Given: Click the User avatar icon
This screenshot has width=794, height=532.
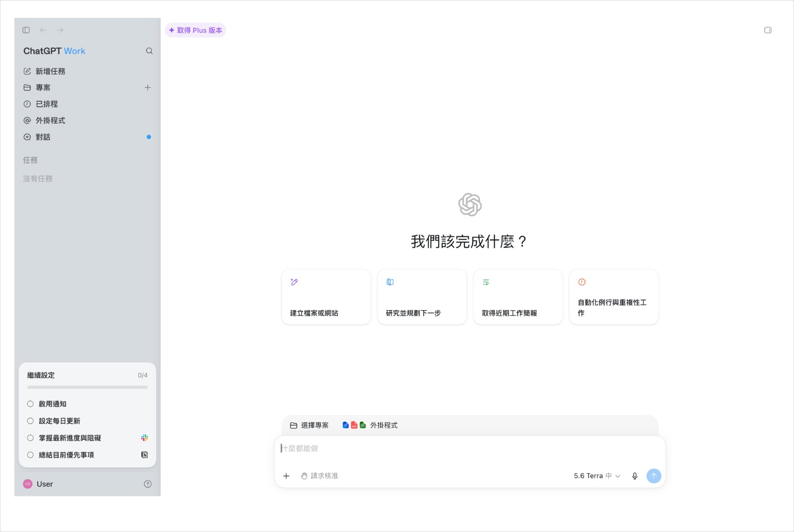Looking at the screenshot, I should [x=28, y=484].
